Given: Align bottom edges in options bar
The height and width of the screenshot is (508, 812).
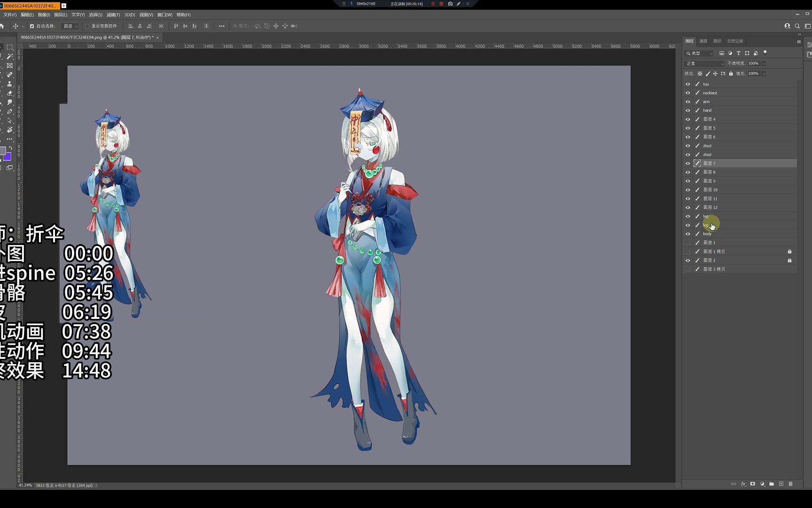Looking at the screenshot, I should [194, 26].
